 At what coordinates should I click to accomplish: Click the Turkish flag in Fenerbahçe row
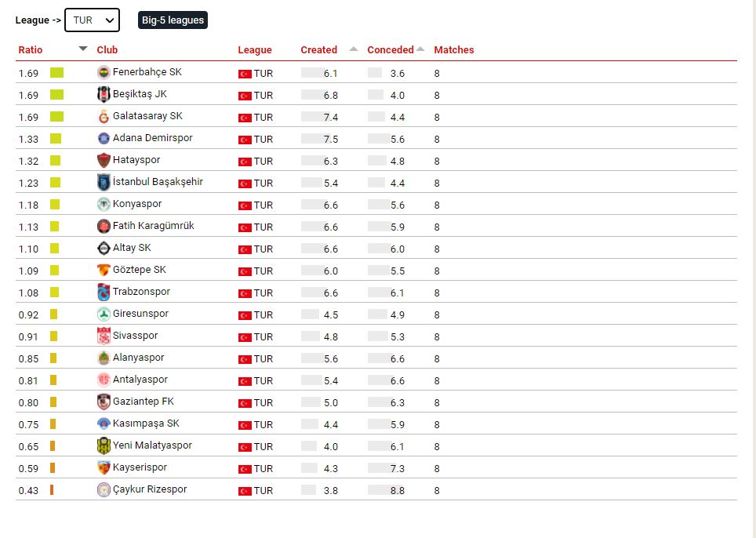[x=245, y=74]
